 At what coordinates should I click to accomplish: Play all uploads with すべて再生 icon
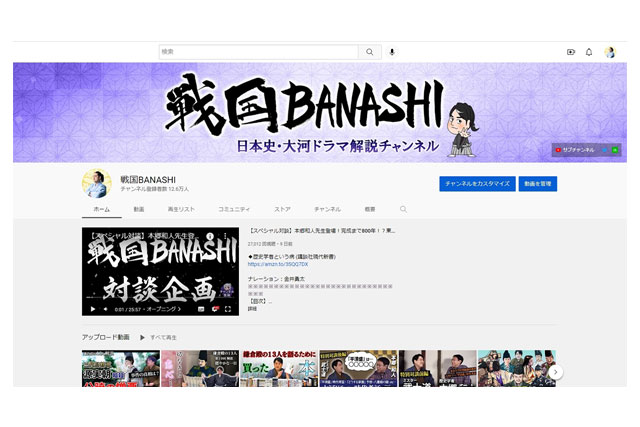pyautogui.click(x=142, y=337)
